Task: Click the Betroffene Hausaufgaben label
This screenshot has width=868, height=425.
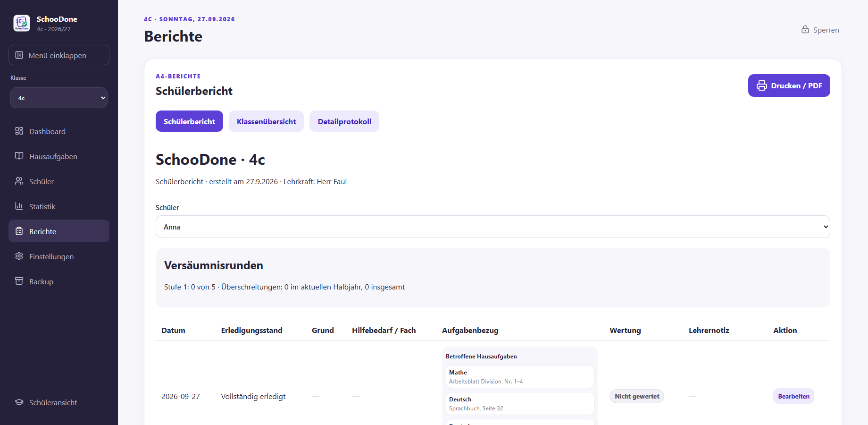Action: (481, 357)
